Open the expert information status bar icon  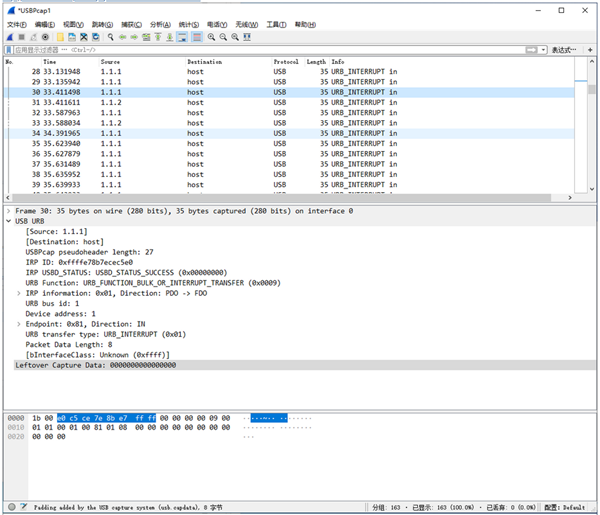(x=10, y=507)
